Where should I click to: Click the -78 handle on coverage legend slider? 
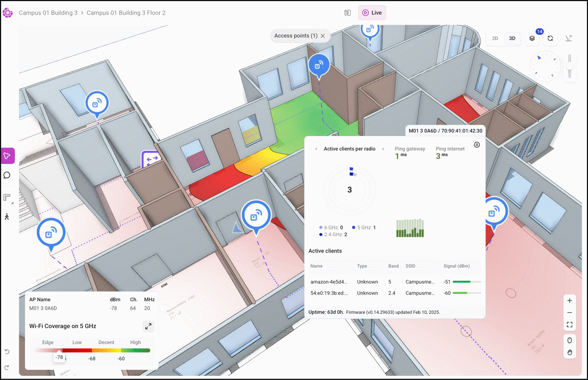coord(59,357)
